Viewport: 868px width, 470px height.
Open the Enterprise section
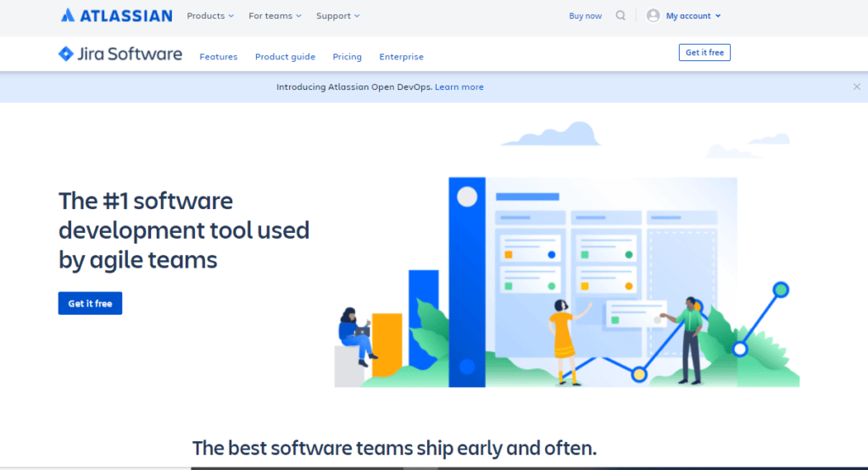[401, 57]
